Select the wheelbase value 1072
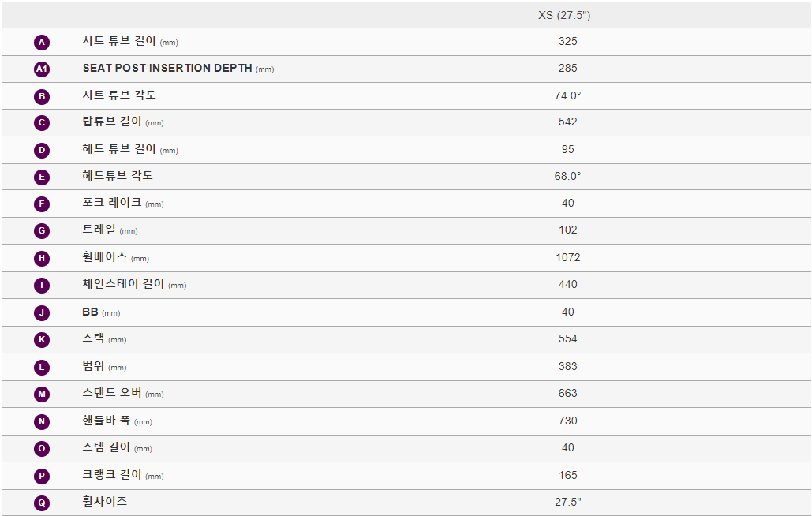The image size is (812, 516). (567, 257)
